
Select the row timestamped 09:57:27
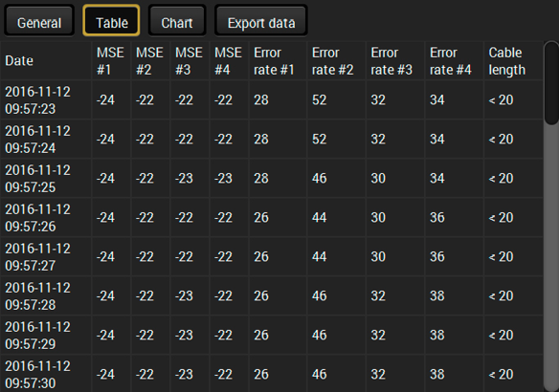[272, 256]
